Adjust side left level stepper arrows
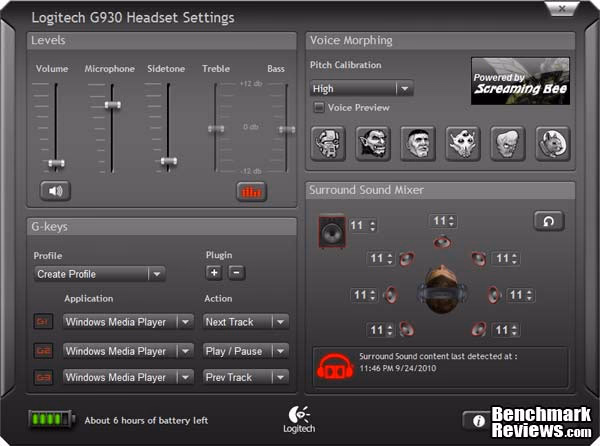This screenshot has height=446, width=600. click(x=373, y=295)
